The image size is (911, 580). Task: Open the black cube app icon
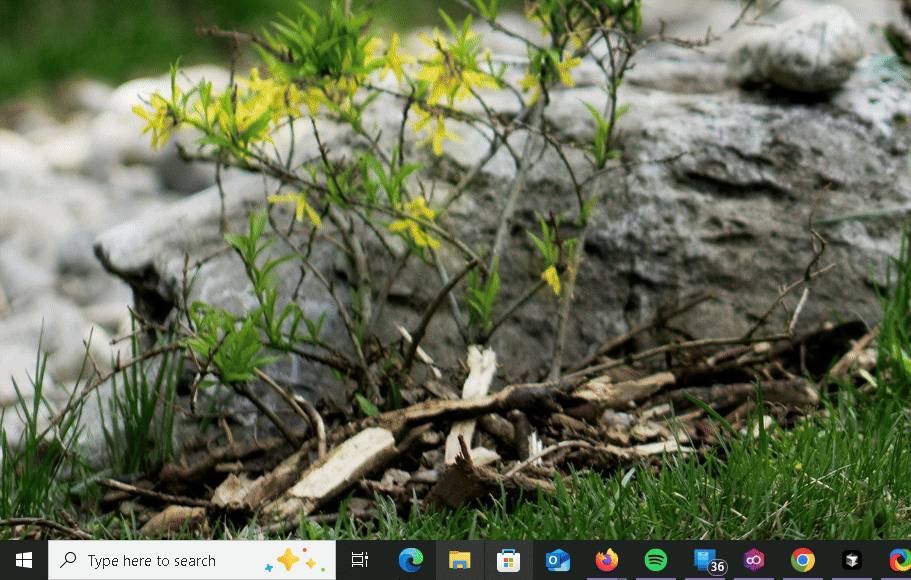coord(852,560)
